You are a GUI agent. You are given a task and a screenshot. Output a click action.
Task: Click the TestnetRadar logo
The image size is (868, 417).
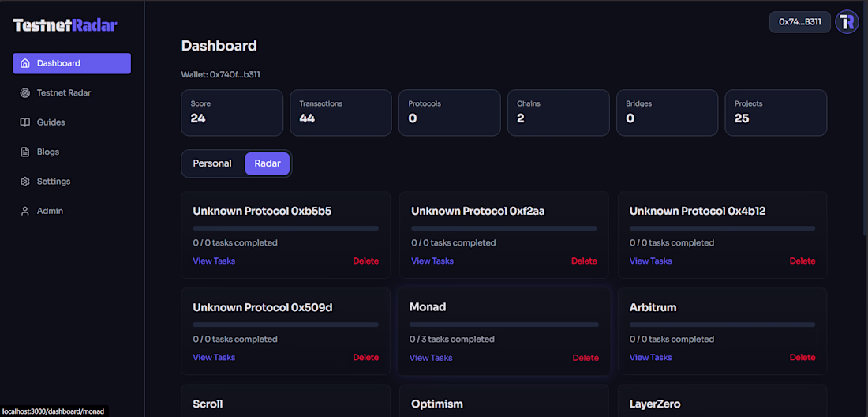(65, 25)
